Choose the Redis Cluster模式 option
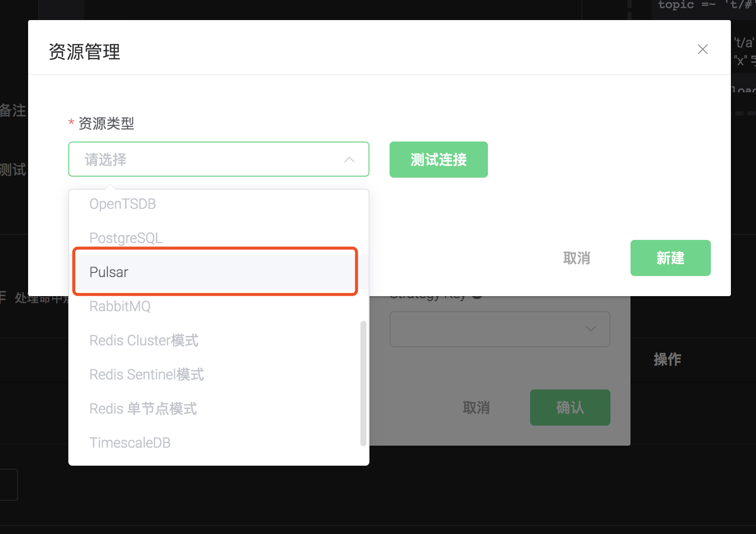The width and height of the screenshot is (756, 534). (x=144, y=340)
